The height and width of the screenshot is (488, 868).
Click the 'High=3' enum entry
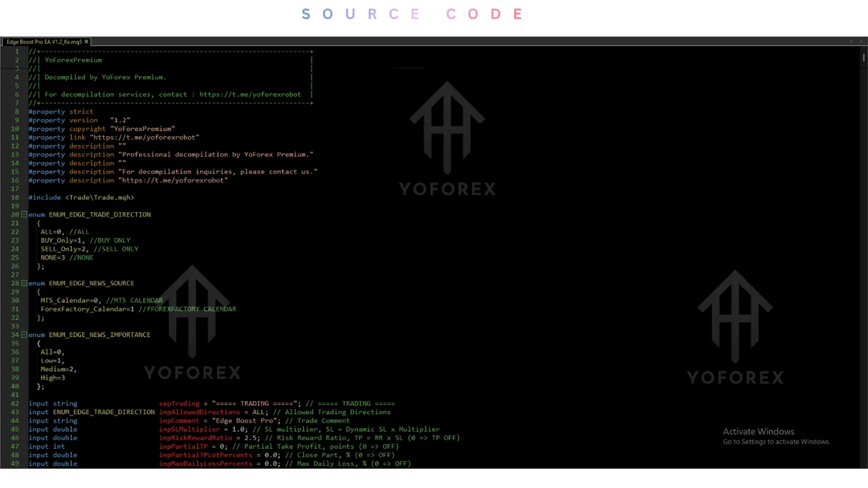point(53,378)
